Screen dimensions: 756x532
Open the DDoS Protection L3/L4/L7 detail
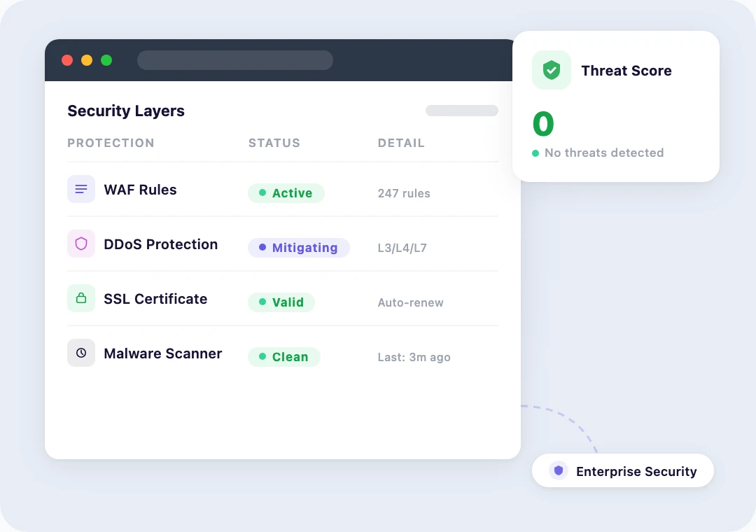tap(402, 248)
